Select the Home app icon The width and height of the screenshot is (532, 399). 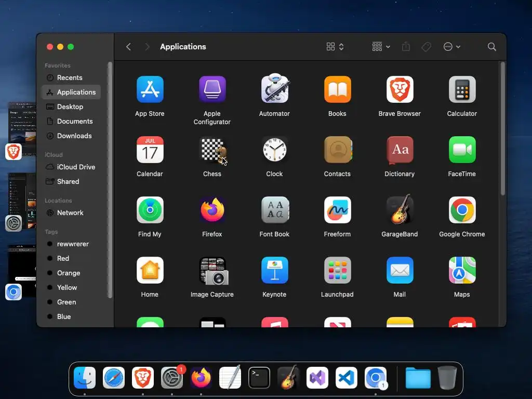coord(150,270)
